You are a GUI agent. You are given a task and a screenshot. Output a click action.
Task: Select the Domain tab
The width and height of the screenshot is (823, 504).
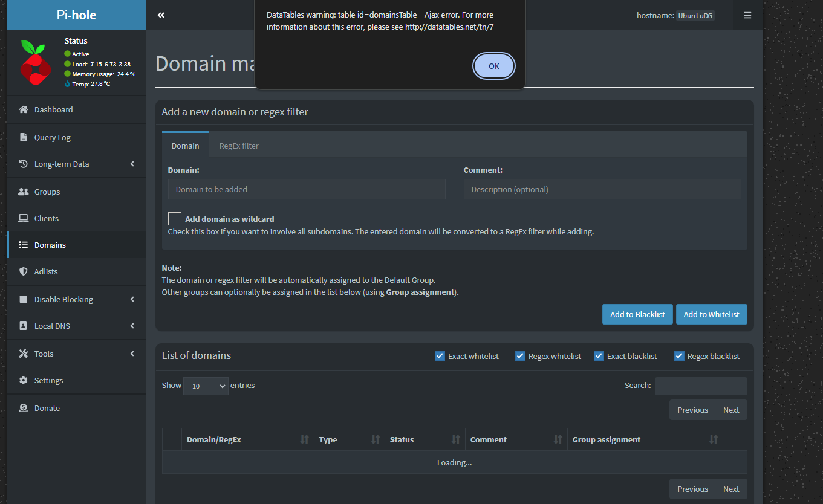[x=185, y=145]
